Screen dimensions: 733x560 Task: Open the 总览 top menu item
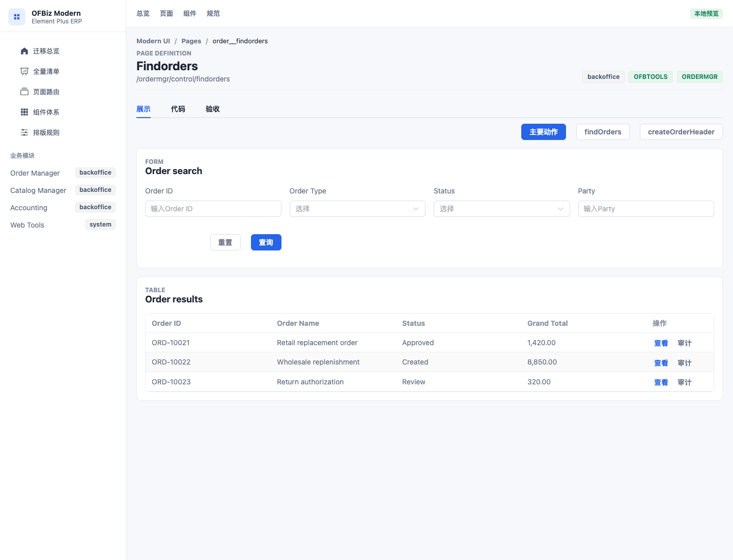point(143,14)
